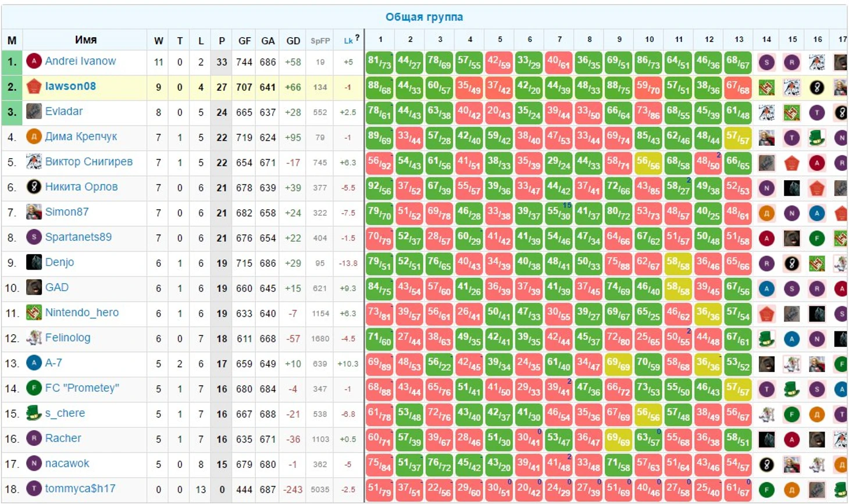849x504 pixels.
Task: Click the Felinolog hockey avatar beside name
Action: (x=34, y=338)
